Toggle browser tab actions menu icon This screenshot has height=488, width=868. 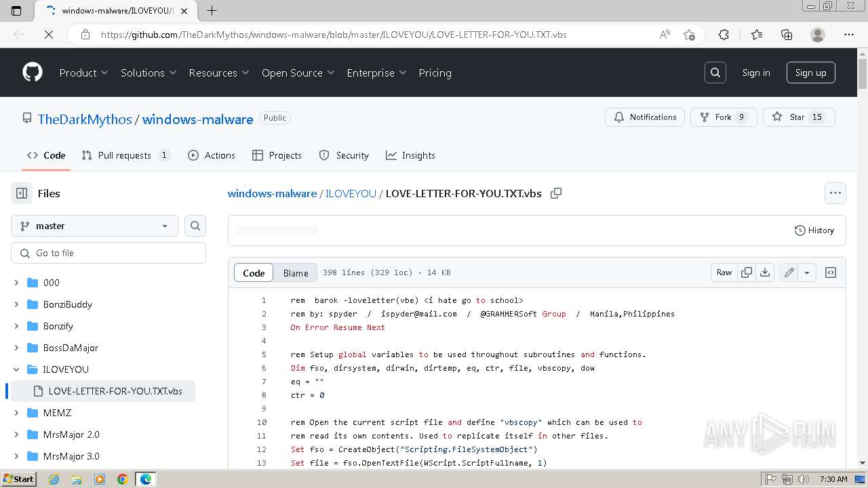16,10
